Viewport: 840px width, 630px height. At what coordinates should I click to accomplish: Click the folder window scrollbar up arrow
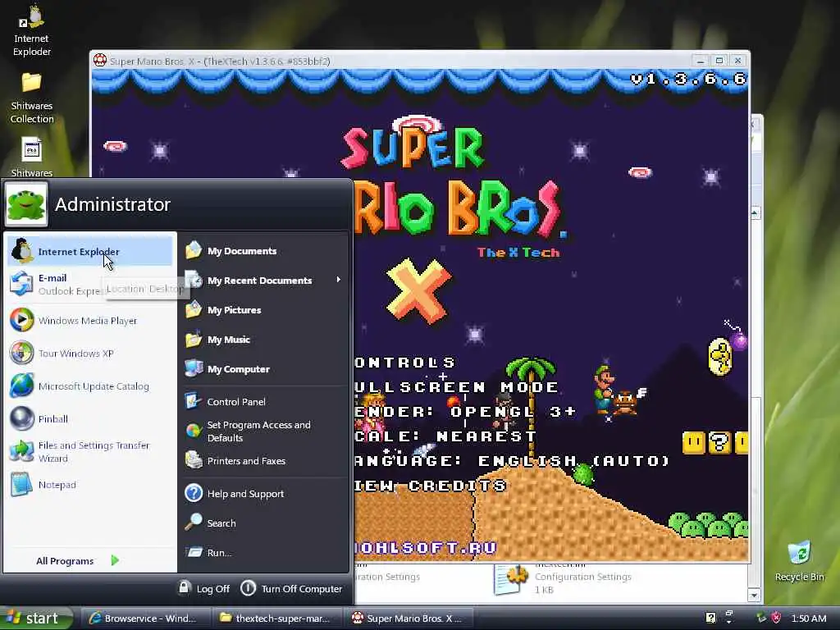[755, 213]
